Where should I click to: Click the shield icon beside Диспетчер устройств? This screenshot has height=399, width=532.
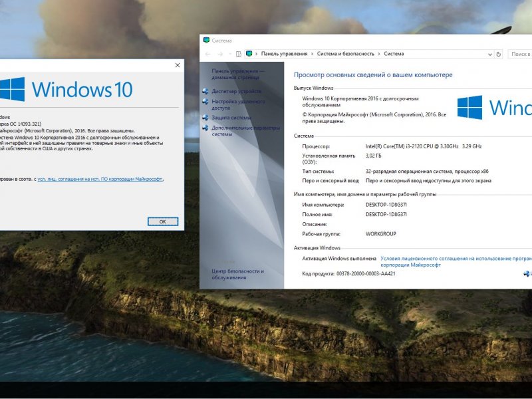coord(205,91)
